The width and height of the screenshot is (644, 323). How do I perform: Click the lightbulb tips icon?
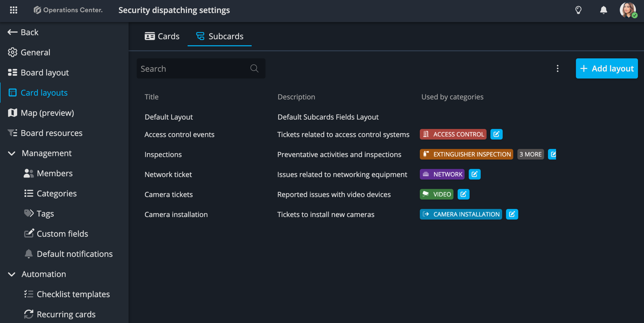click(578, 10)
